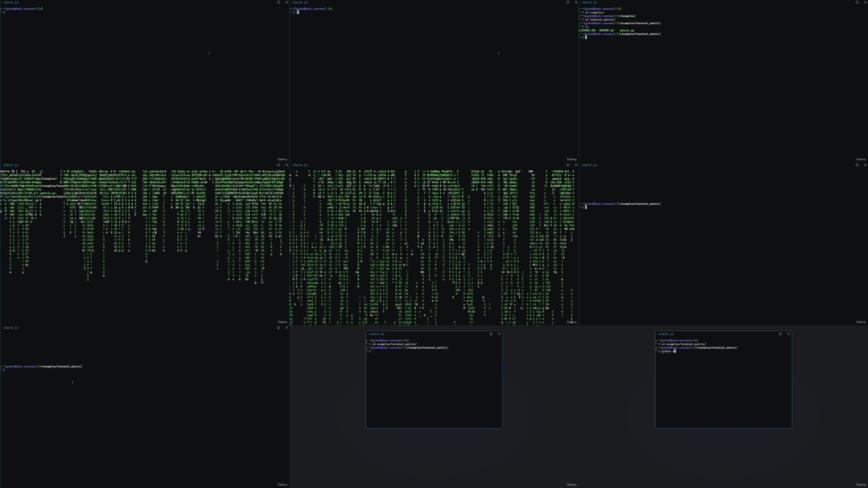Click the 'python m' command in floating terminal
Image resolution: width=868 pixels, height=488 pixels.
point(668,351)
